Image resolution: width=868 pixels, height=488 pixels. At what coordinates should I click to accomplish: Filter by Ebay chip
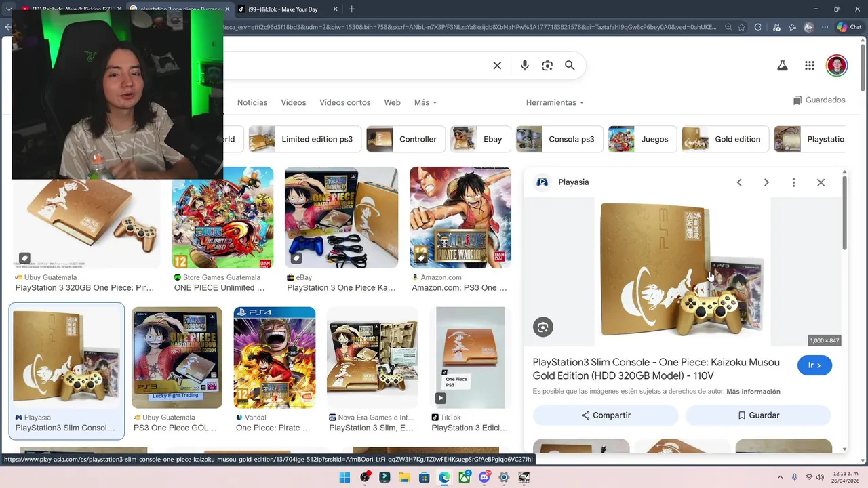tap(481, 139)
